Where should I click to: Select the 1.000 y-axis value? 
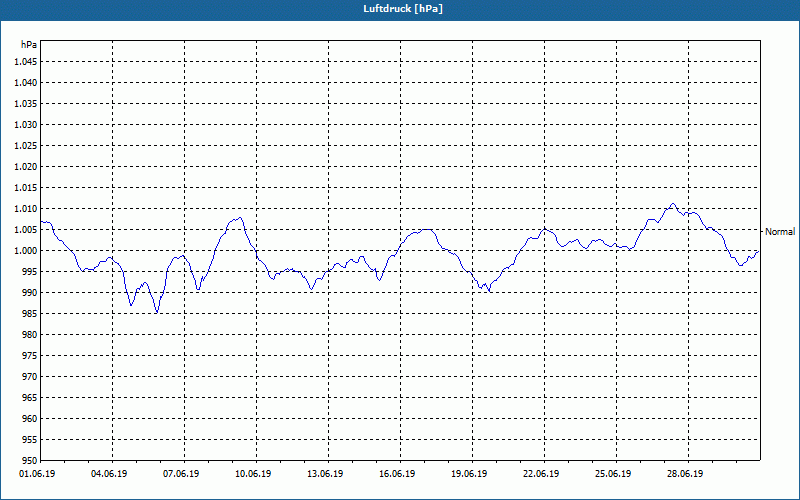coord(26,251)
